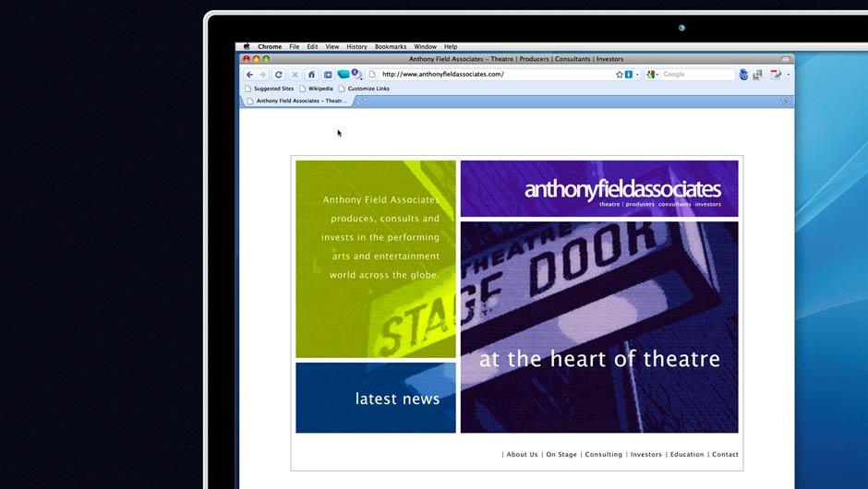The width and height of the screenshot is (868, 489).
Task: Click the green panel with company description
Action: 376,259
